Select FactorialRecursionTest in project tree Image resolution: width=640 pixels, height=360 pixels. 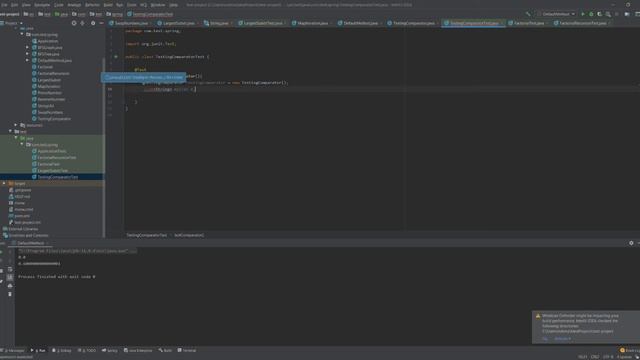[x=56, y=158]
